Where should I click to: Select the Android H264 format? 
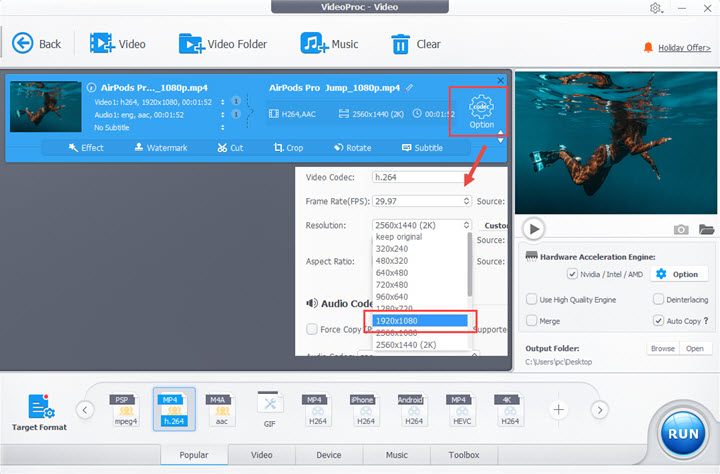[x=414, y=410]
